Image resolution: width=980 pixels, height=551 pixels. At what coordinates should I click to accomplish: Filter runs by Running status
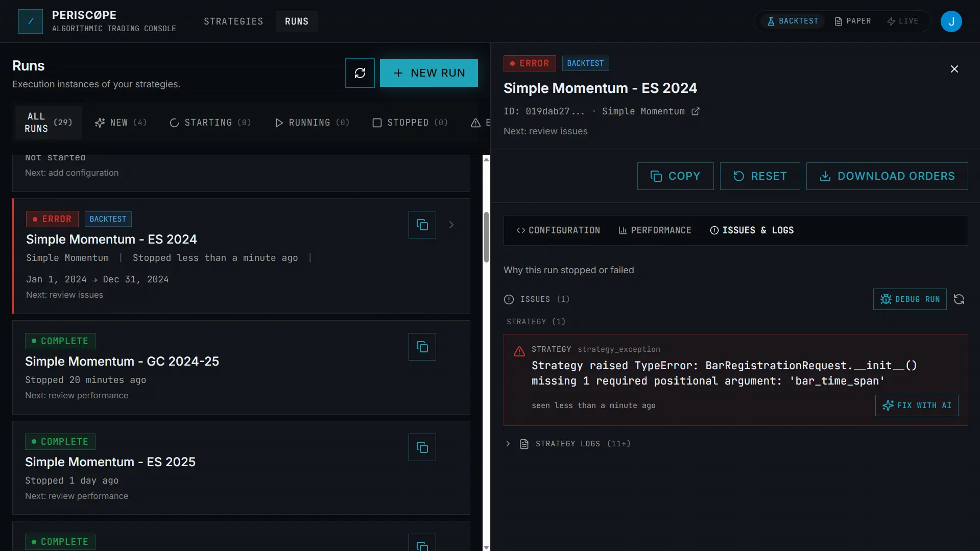312,123
